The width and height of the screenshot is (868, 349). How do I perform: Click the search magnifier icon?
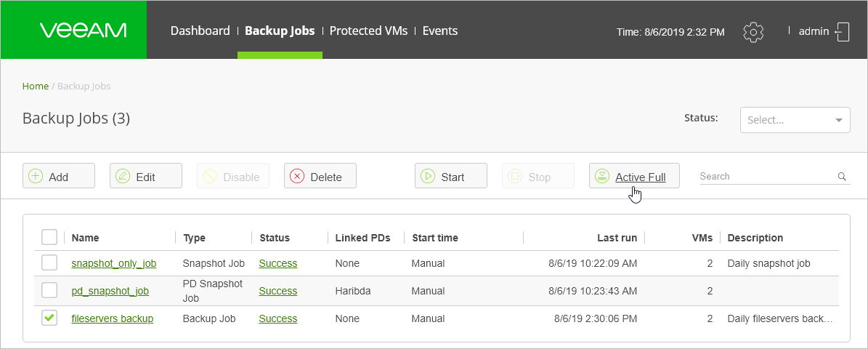[x=842, y=176]
